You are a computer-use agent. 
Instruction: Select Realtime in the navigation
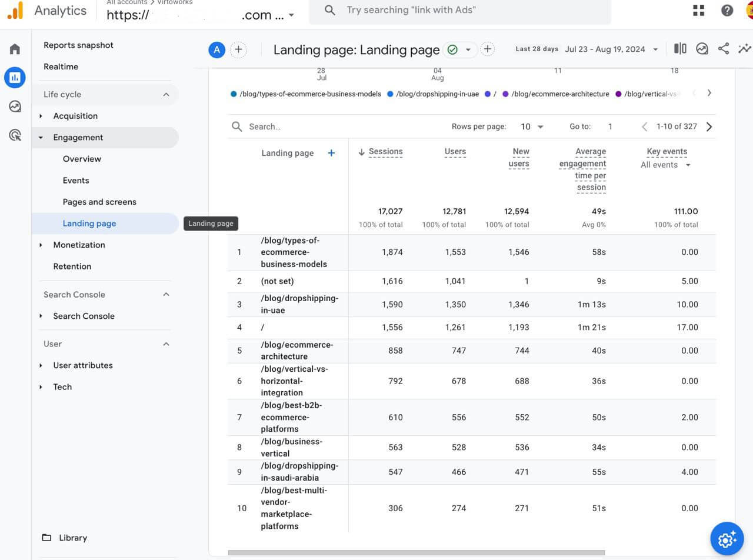(61, 66)
